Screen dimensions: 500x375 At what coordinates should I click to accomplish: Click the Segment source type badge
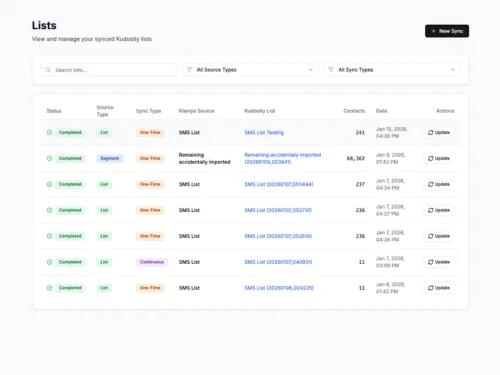pyautogui.click(x=110, y=158)
